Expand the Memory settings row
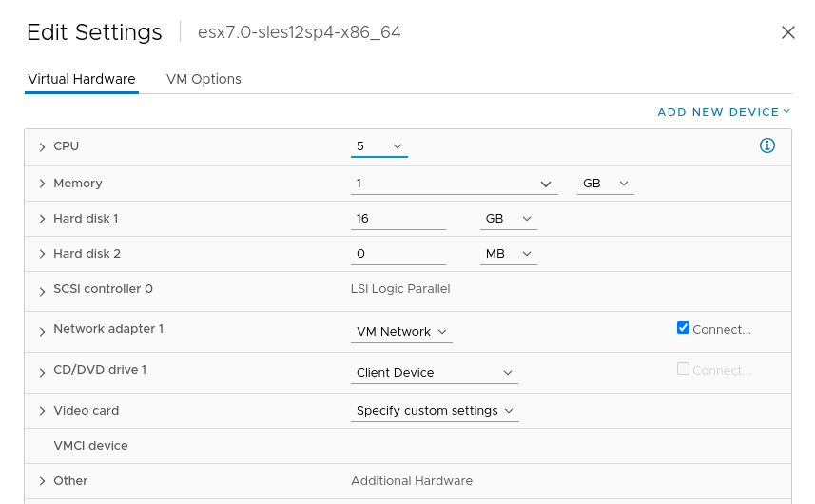Image resolution: width=815 pixels, height=504 pixels. click(x=43, y=184)
